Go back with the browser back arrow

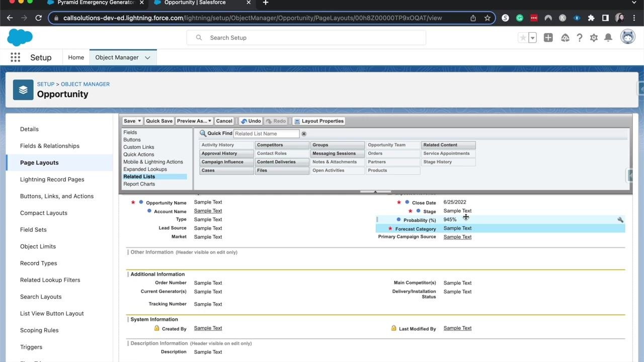point(10,18)
